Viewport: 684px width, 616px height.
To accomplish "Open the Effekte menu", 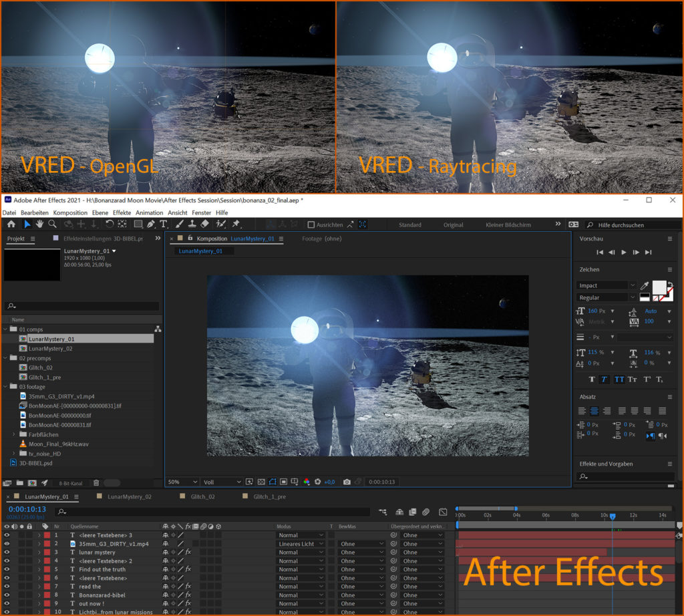I will pyautogui.click(x=122, y=213).
